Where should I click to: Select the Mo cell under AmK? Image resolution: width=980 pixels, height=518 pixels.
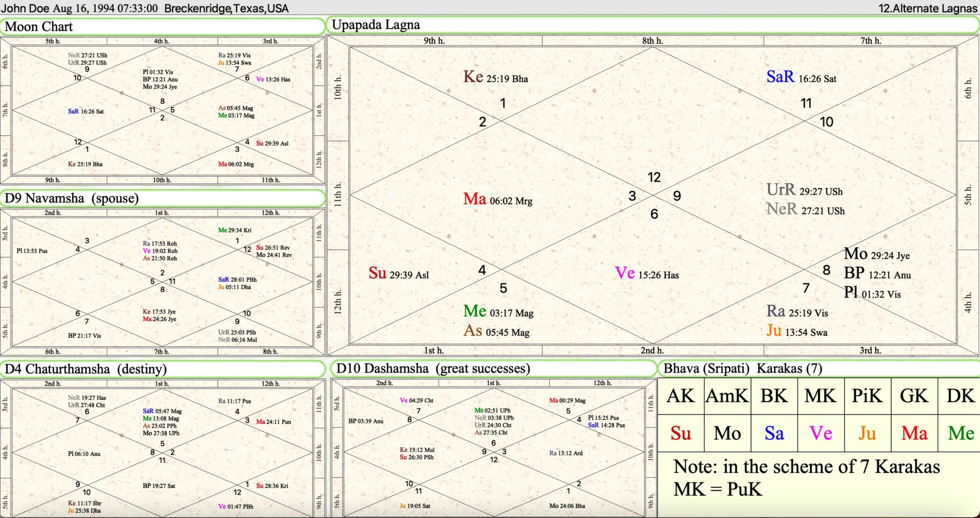point(727,433)
